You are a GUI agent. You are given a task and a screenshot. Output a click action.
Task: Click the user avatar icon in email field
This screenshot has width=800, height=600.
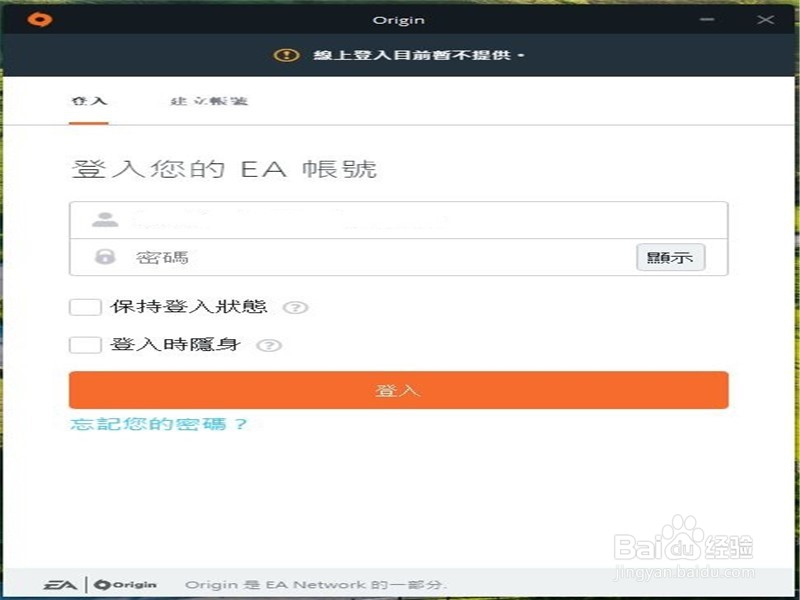(105, 220)
